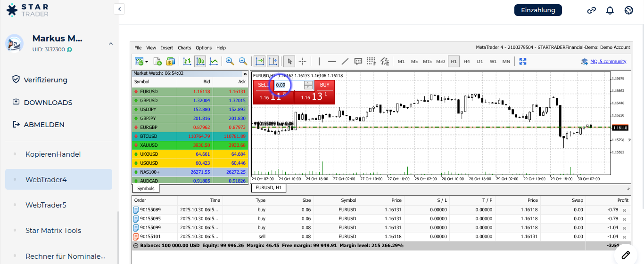644x264 pixels.
Task: Close order 90155101 with the x
Action: [625, 237]
